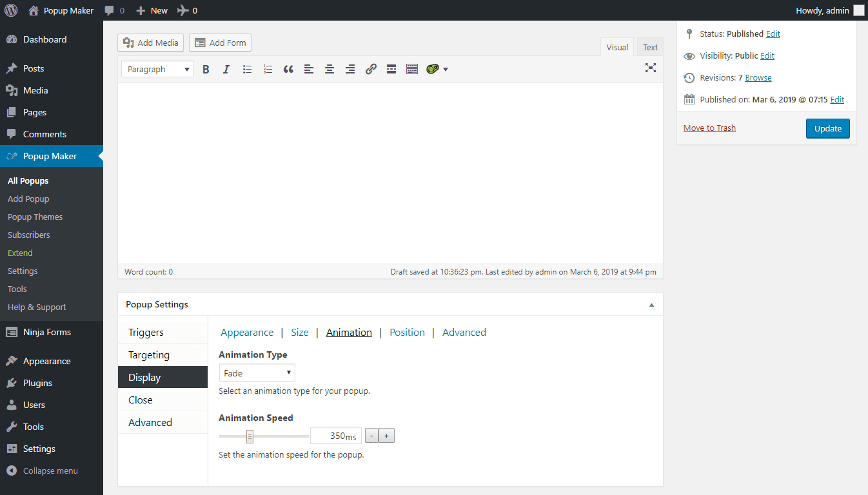This screenshot has height=495, width=868.
Task: Go to Popup Themes submenu item
Action: point(35,217)
